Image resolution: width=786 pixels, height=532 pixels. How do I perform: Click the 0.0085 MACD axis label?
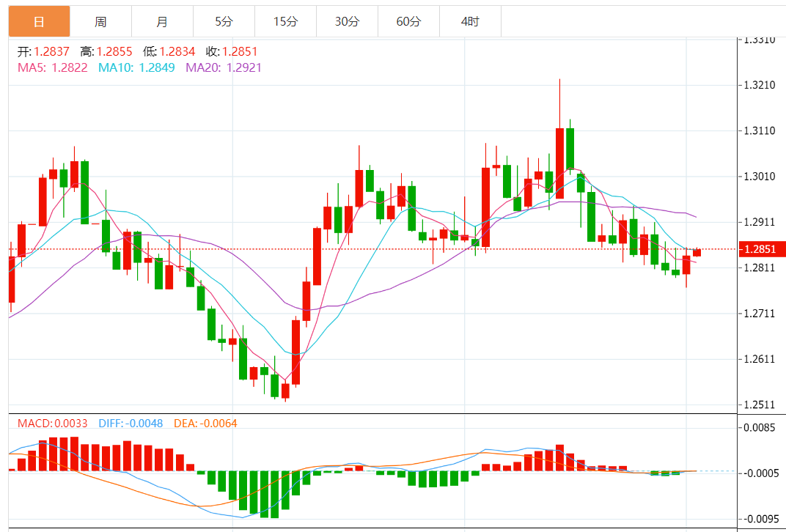click(x=760, y=428)
